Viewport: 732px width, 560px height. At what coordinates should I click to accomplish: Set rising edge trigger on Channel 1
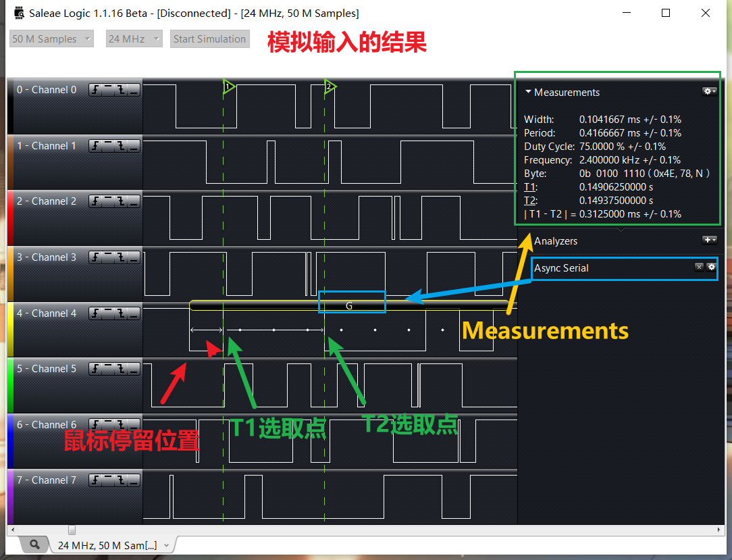click(95, 146)
